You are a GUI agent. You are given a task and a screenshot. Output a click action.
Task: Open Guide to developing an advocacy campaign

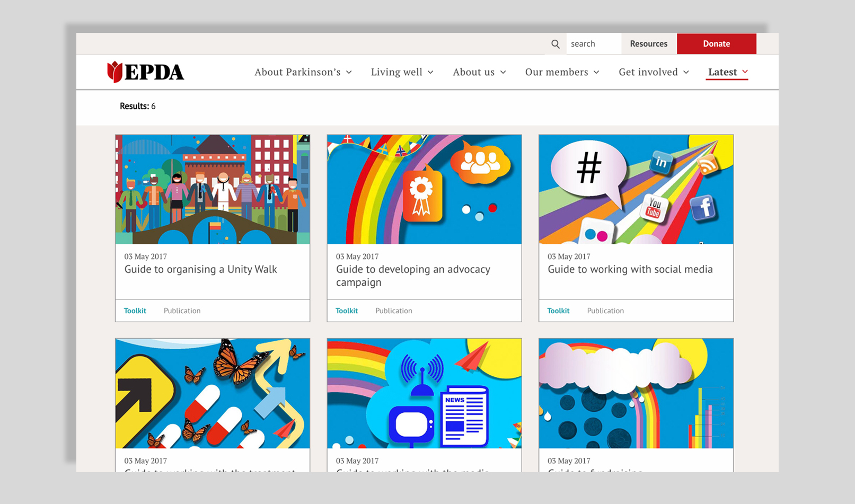pos(413,276)
